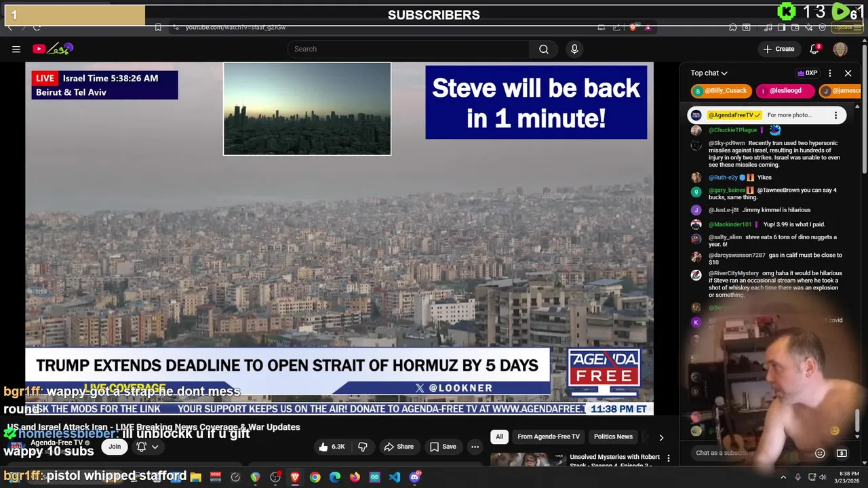The height and width of the screenshot is (488, 868).
Task: Click the chat super chat dollar icon
Action: [842, 453]
